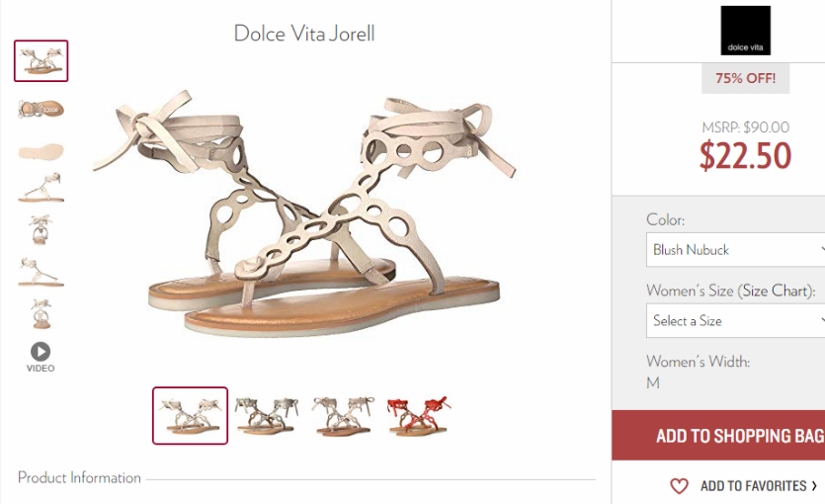
Task: Choose the blush color swatch below image
Action: click(190, 416)
